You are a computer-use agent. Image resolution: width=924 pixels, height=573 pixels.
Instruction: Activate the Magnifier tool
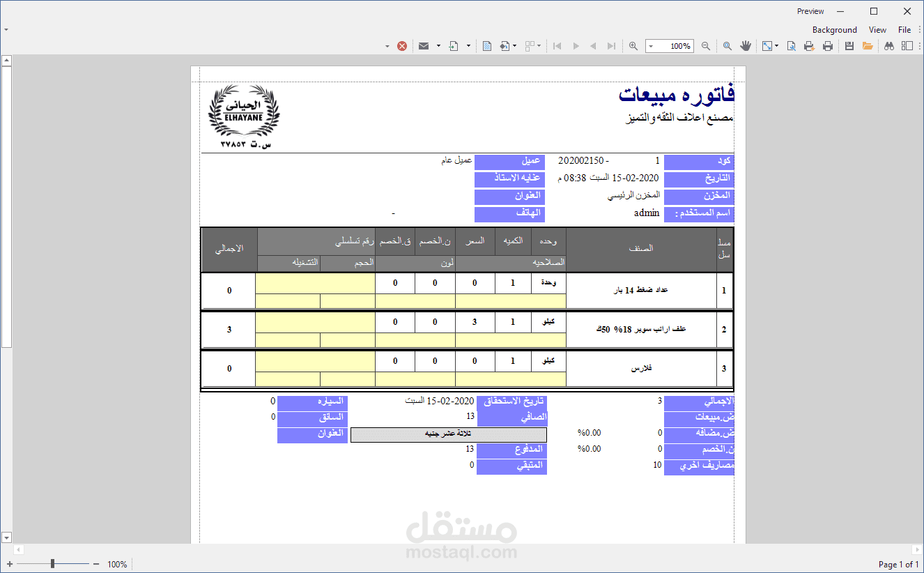[x=727, y=46]
